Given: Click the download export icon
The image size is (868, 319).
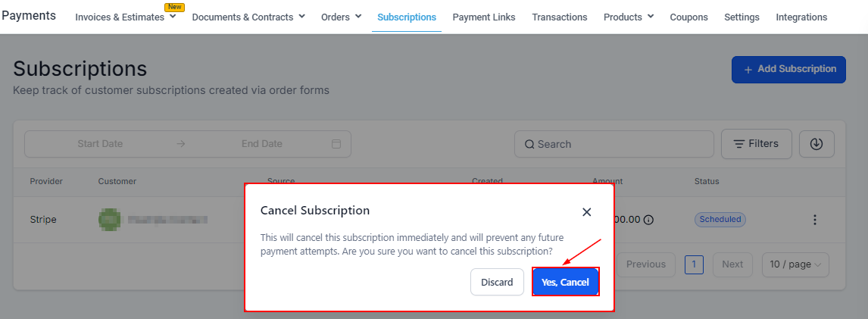Looking at the screenshot, I should coord(816,144).
